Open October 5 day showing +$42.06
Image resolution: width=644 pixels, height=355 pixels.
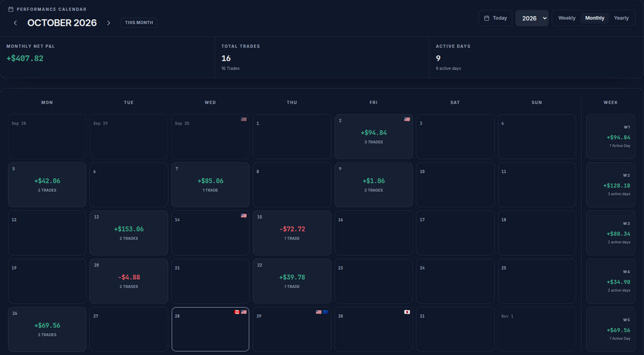(x=47, y=185)
